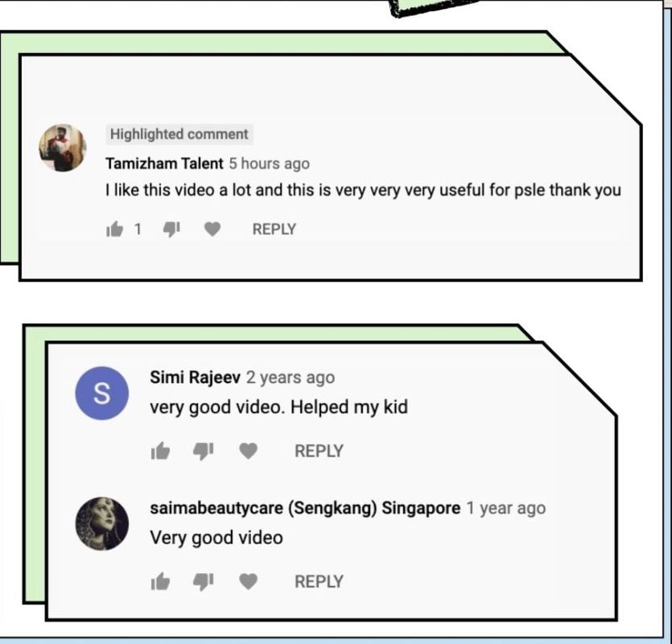Viewport: 672px width, 644px height.
Task: Open Simi Rajeev's channel name link
Action: pyautogui.click(x=195, y=378)
